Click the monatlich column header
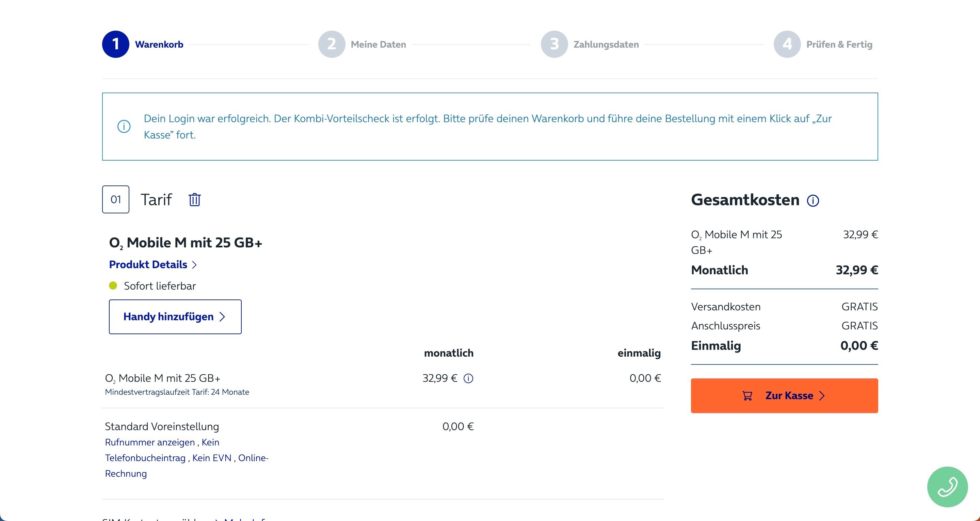This screenshot has width=980, height=521. (x=449, y=353)
